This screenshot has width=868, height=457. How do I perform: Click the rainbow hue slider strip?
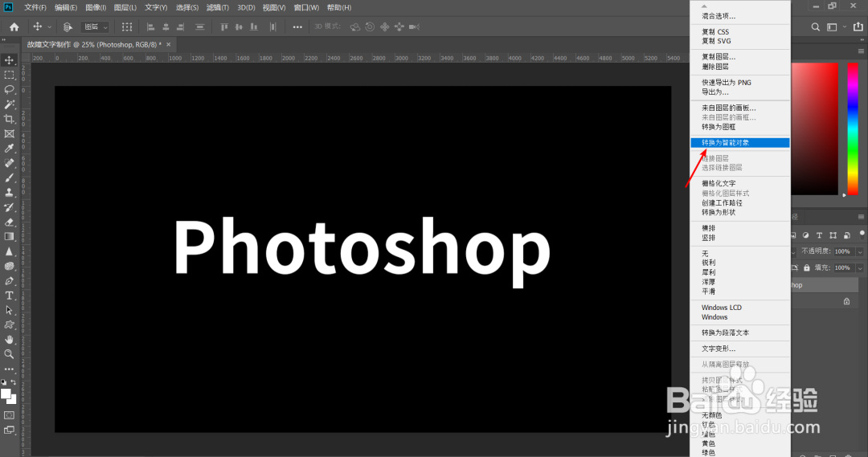click(x=853, y=129)
